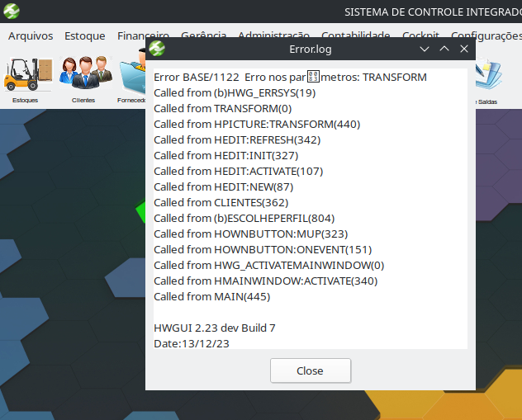This screenshot has height=420, width=522.
Task: Open the Estoque menu
Action: [x=85, y=35]
